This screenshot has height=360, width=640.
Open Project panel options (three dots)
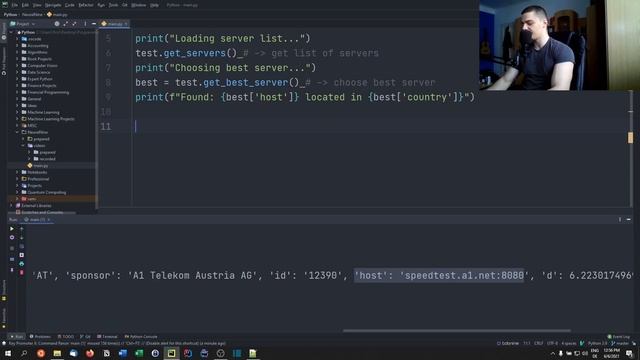[x=85, y=24]
